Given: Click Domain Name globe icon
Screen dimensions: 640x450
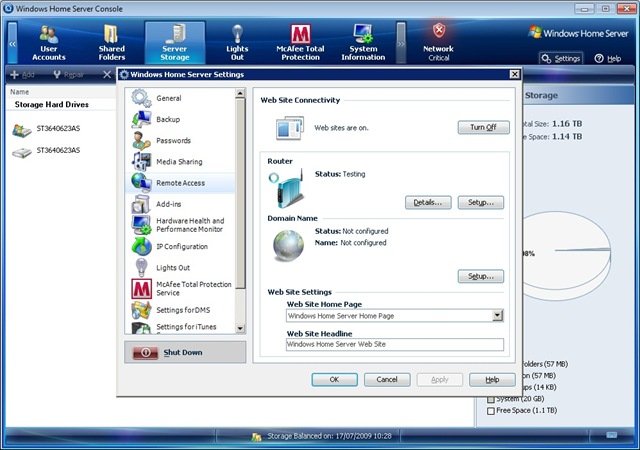Looking at the screenshot, I should point(288,246).
